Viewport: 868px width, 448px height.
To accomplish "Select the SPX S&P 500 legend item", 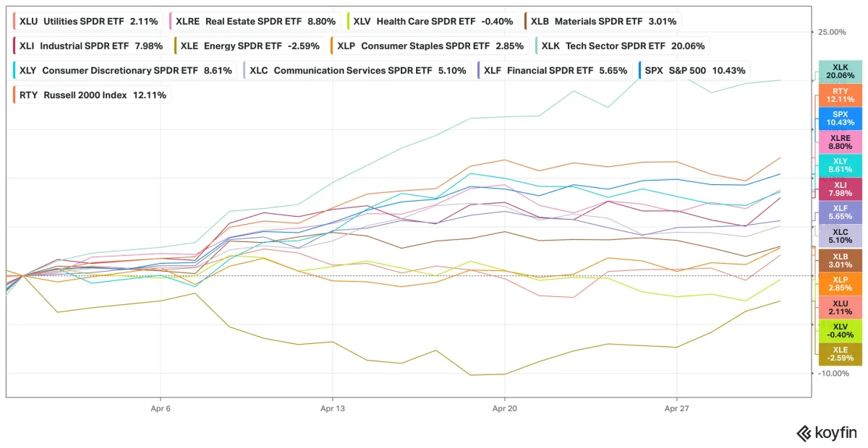I will pos(694,70).
